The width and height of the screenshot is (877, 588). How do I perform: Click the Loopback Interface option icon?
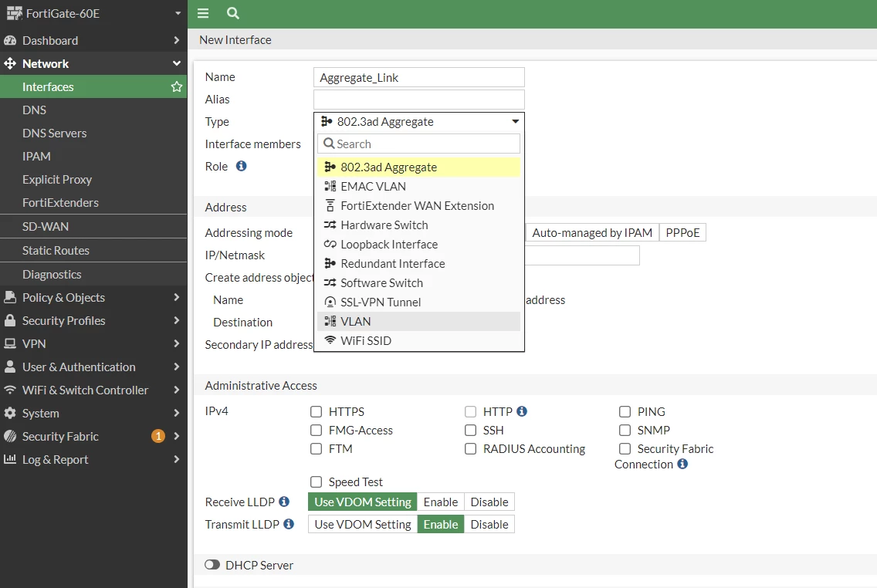pyautogui.click(x=330, y=245)
